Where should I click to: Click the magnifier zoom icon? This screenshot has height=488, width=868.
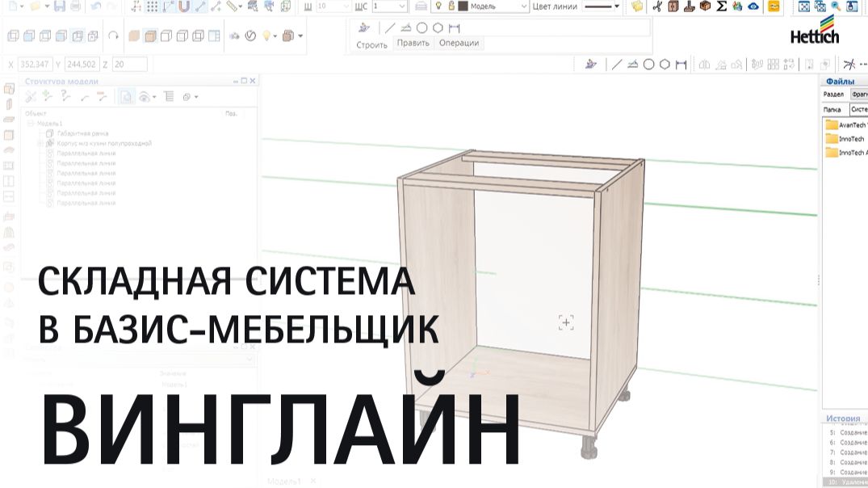click(x=836, y=6)
